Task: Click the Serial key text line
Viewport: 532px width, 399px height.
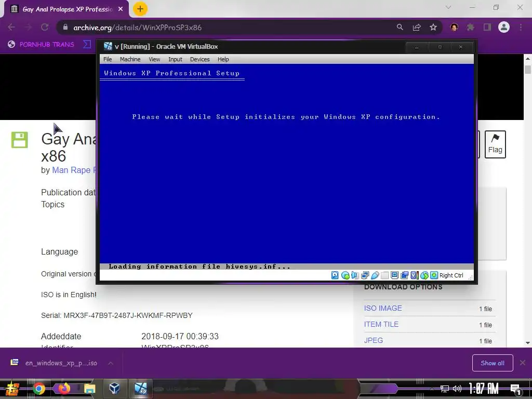Action: pos(117,315)
